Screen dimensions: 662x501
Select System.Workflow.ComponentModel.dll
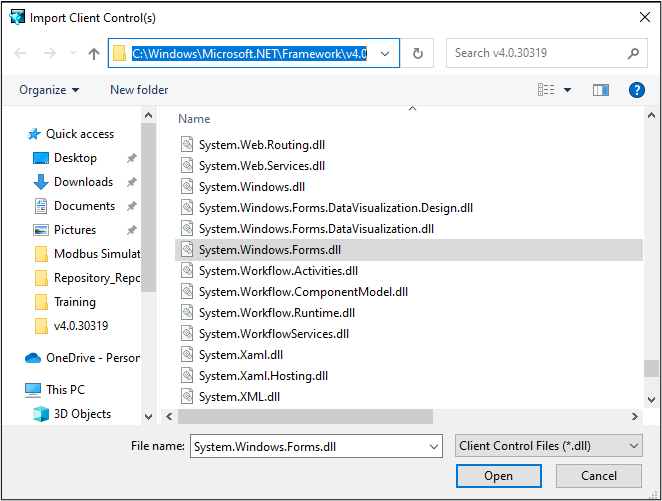[x=303, y=292]
